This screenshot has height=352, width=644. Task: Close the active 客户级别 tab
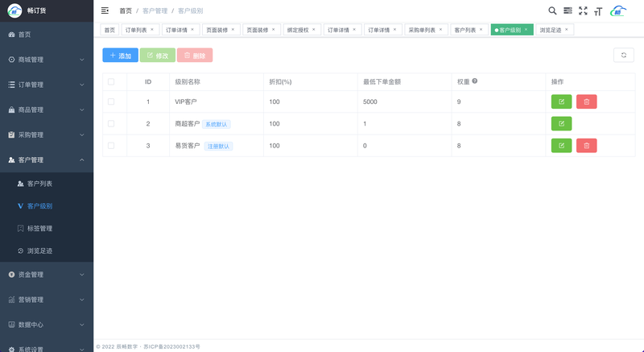coord(526,30)
